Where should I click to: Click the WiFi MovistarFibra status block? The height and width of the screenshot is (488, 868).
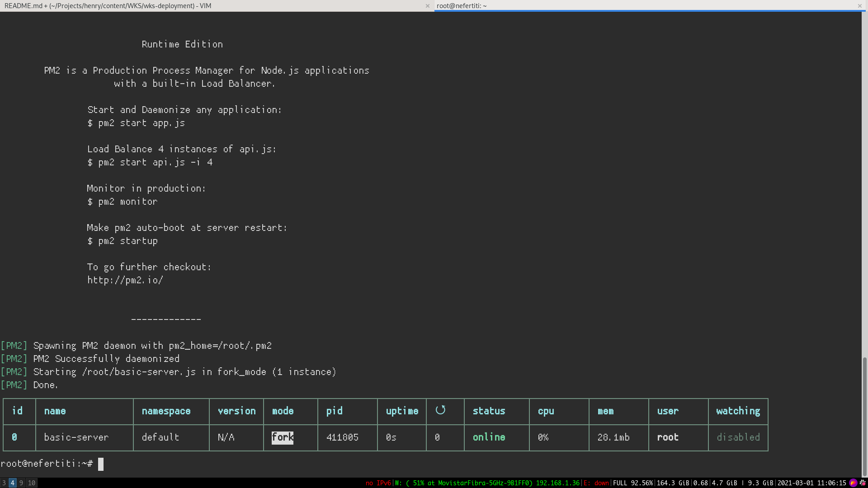(x=487, y=483)
